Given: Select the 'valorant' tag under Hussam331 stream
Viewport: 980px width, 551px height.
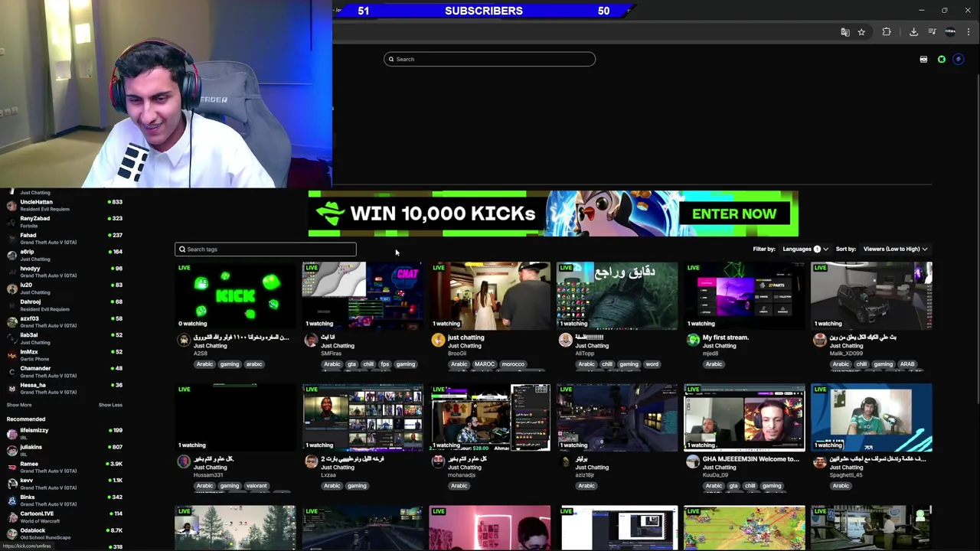Looking at the screenshot, I should (256, 486).
